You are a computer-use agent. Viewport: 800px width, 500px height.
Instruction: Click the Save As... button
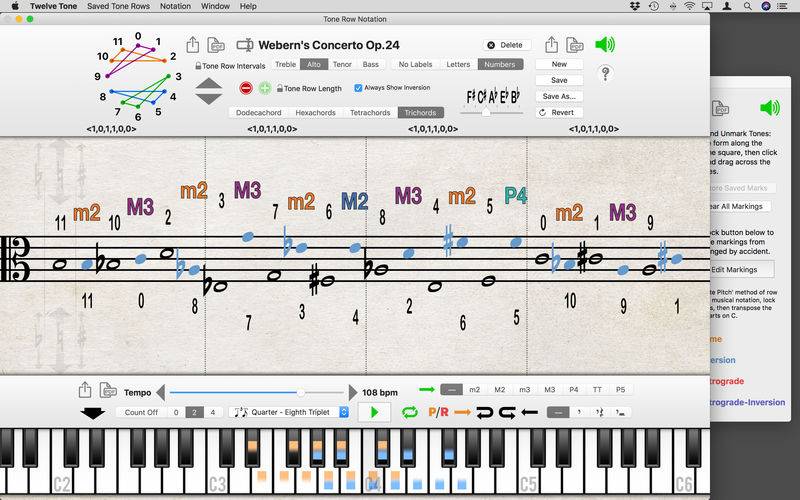tap(559, 96)
